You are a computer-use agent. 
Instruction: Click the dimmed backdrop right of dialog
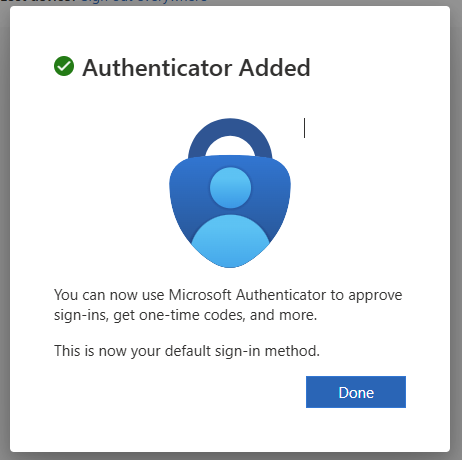tap(456, 230)
